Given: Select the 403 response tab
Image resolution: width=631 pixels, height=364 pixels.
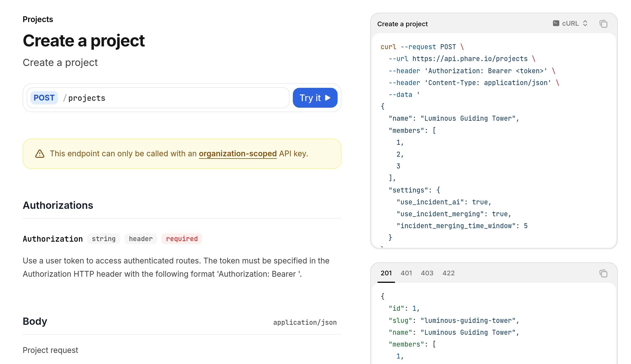Looking at the screenshot, I should pos(427,273).
